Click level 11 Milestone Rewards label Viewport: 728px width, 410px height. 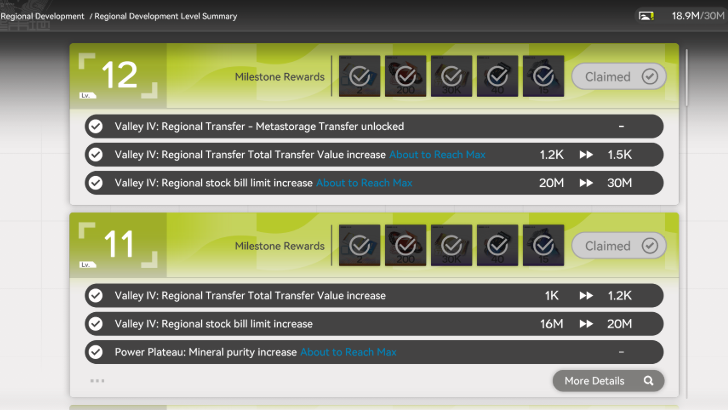click(x=280, y=246)
